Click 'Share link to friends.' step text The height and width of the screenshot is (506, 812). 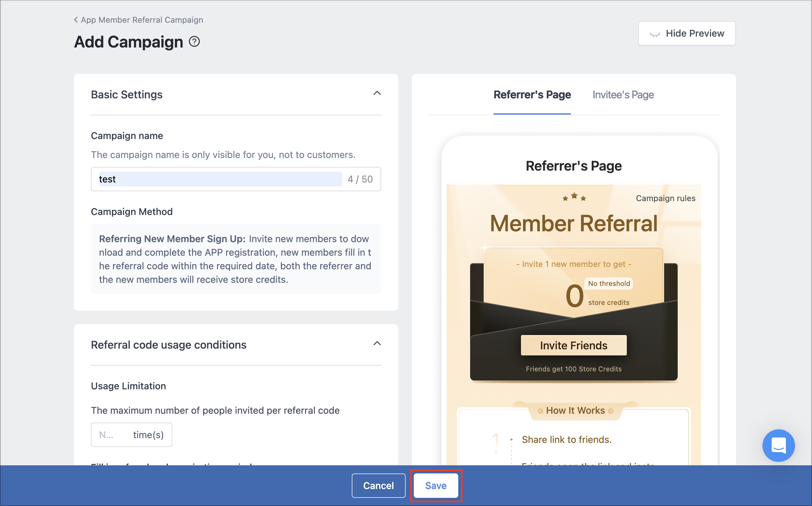[566, 440]
